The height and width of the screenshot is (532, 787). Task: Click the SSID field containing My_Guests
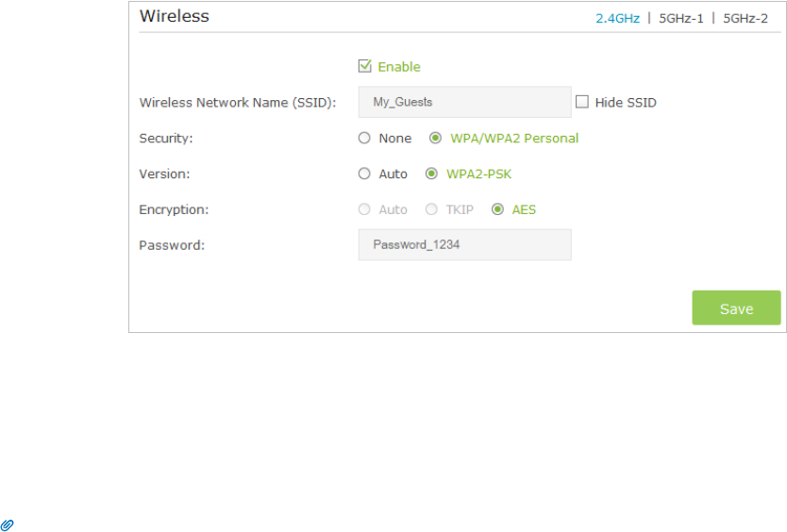tap(464, 102)
